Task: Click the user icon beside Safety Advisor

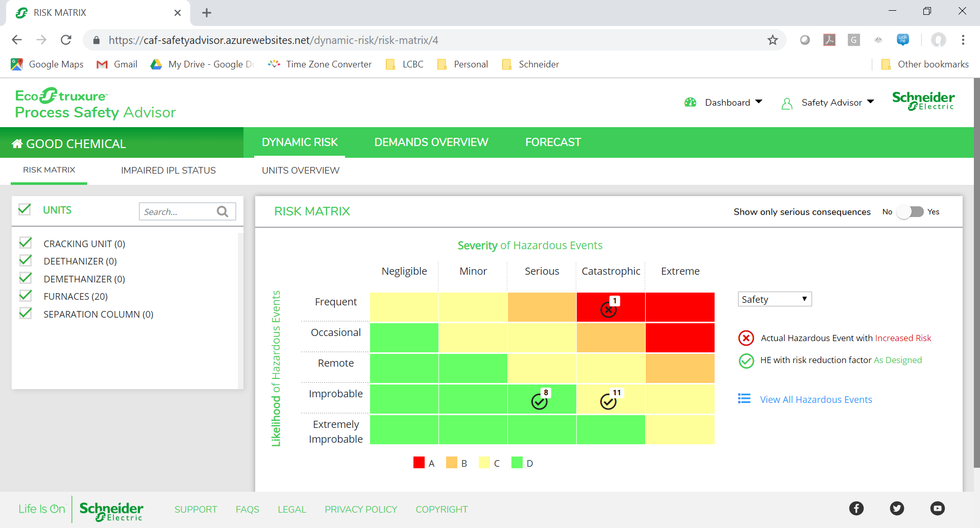Action: point(787,103)
